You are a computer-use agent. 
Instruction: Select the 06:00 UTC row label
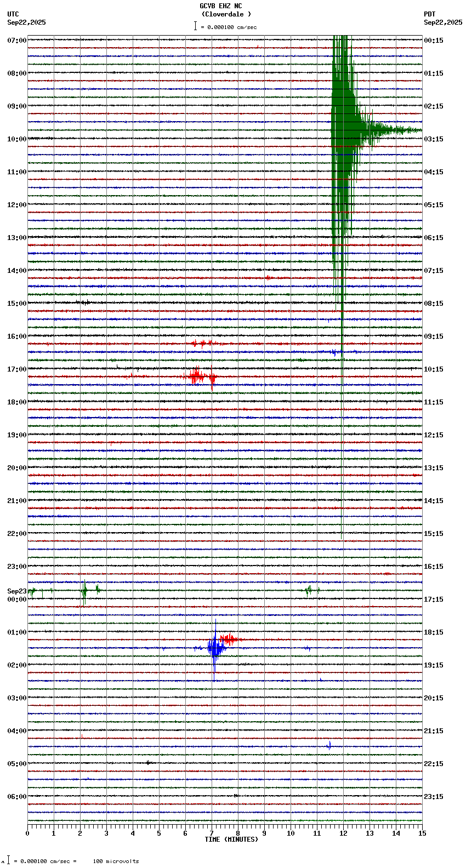(x=17, y=797)
